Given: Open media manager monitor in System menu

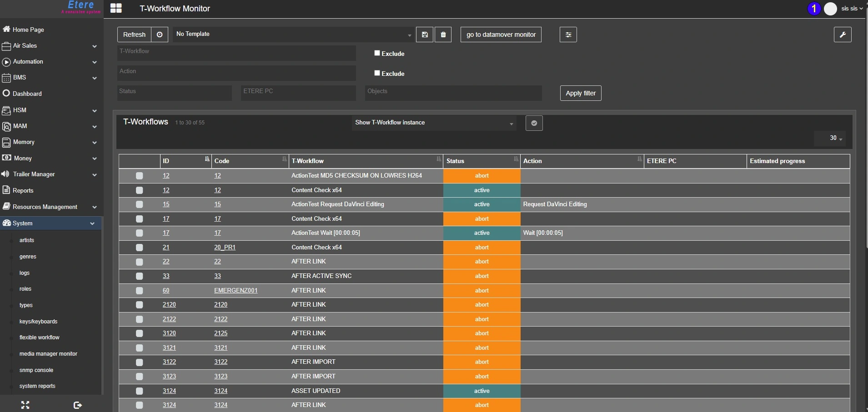Looking at the screenshot, I should point(48,354).
